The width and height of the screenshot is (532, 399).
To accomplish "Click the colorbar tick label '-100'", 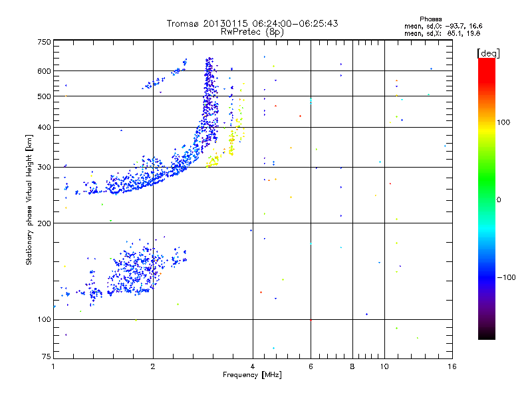I will [x=506, y=277].
